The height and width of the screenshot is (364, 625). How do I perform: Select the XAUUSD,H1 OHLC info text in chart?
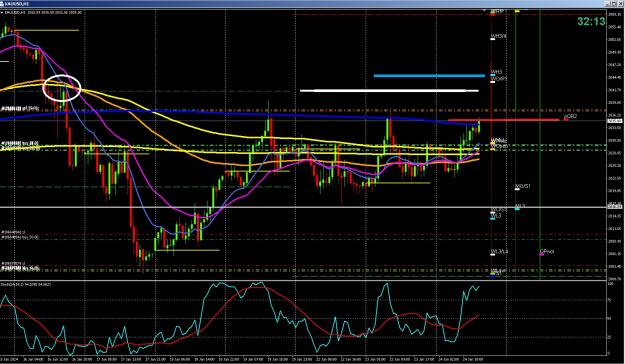(43, 13)
